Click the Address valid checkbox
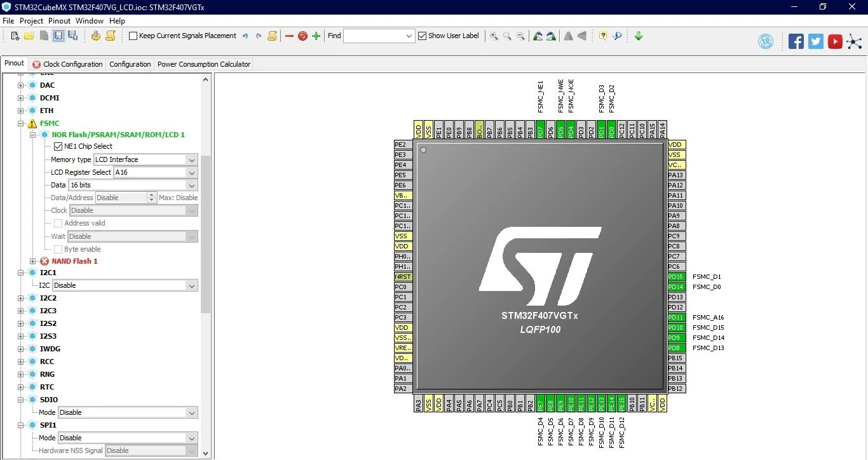Viewport: 868px width, 460px height. click(58, 223)
